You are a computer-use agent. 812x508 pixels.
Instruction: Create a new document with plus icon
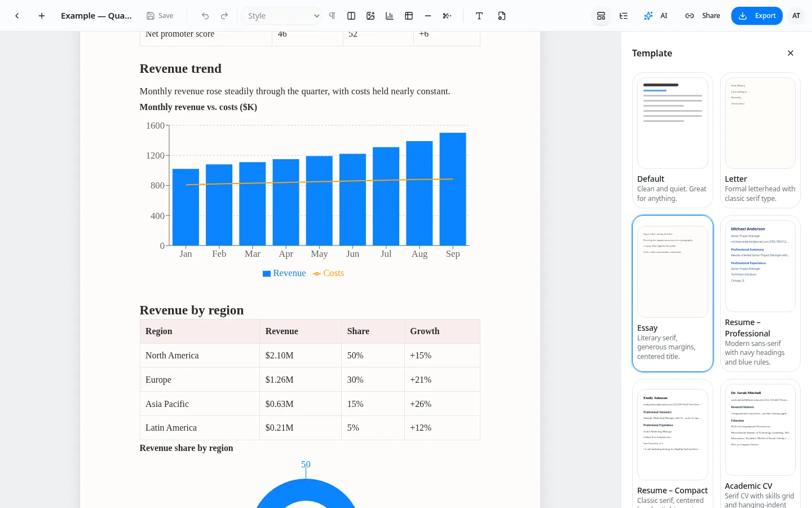click(x=42, y=16)
